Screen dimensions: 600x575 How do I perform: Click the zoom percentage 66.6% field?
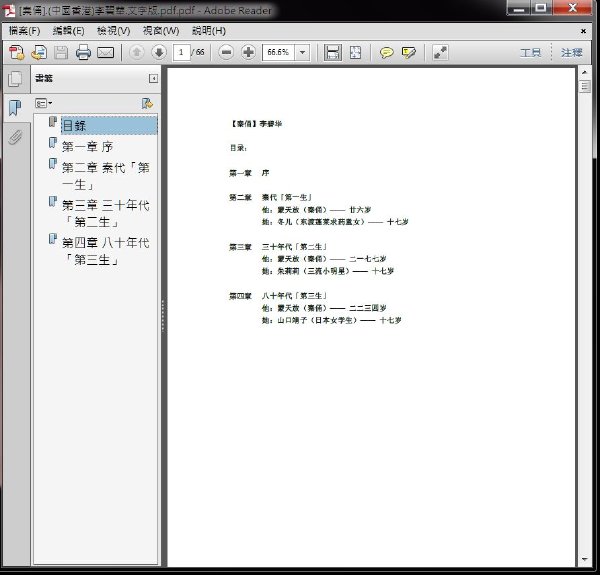278,52
